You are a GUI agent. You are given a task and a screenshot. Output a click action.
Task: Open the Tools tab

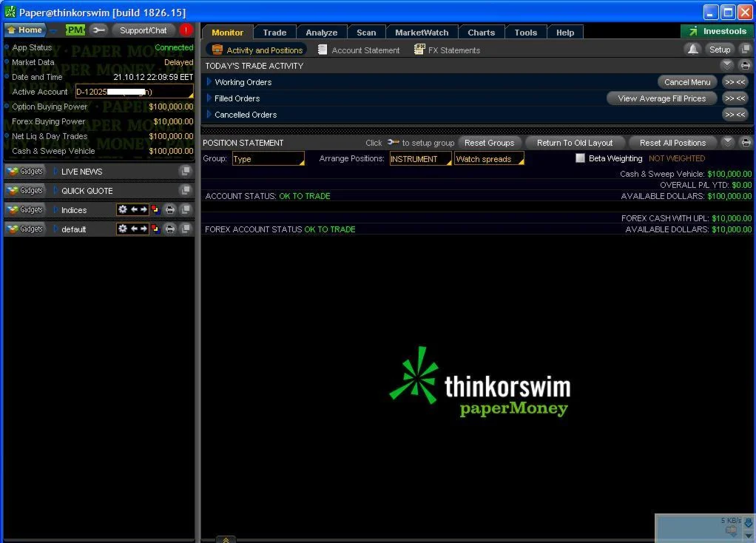tap(525, 33)
